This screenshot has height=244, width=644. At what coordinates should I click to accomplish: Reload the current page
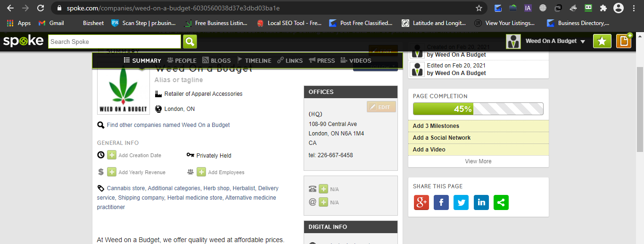(x=41, y=8)
